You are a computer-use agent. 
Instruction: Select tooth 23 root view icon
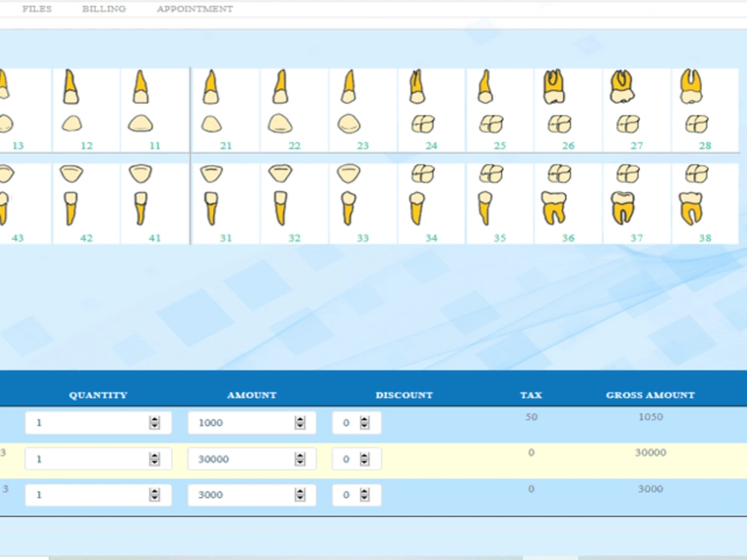pos(348,87)
